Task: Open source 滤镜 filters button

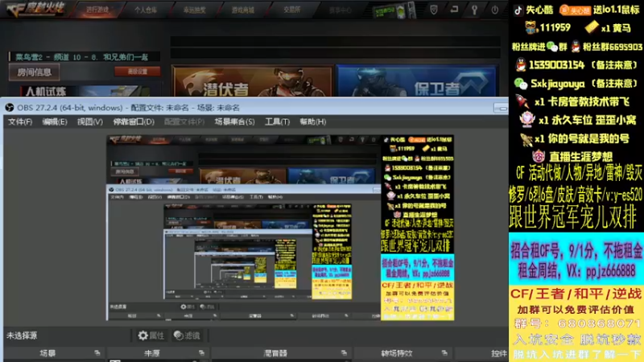Action: click(x=187, y=335)
